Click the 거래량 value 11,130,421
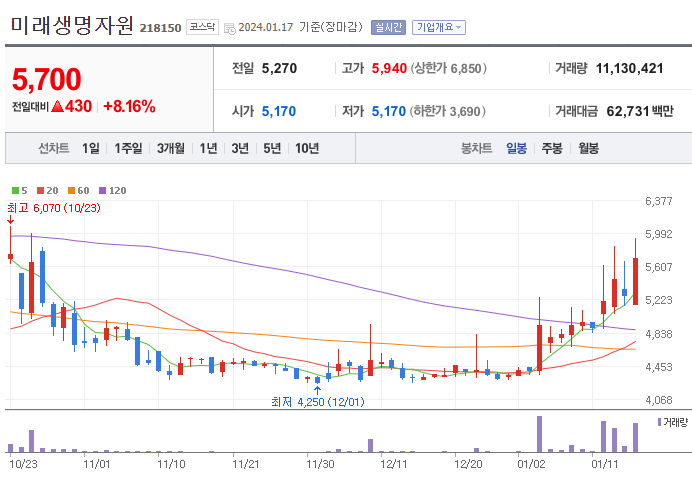692x490 pixels. click(630, 68)
